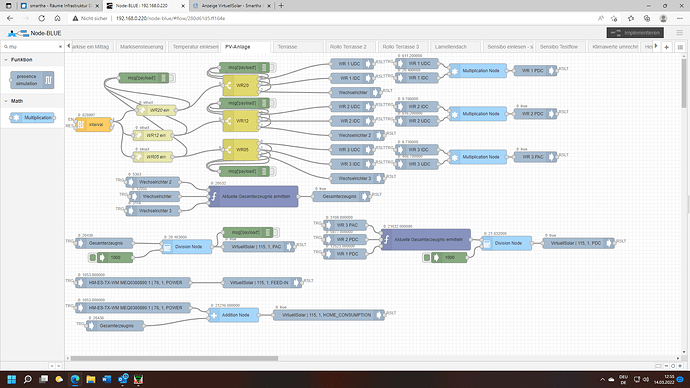Focus the palette search field
This screenshot has width=690, height=388.
(x=33, y=47)
